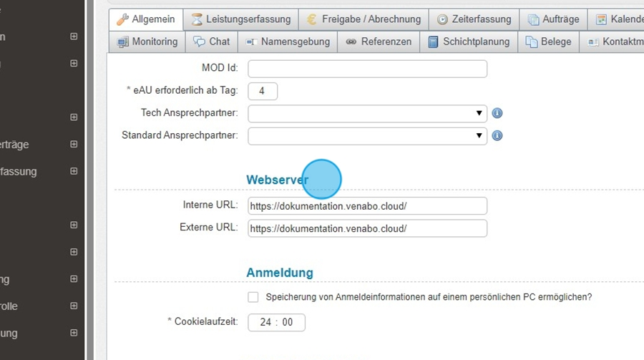Screen dimensions: 644x360
Task: Expand the sidebar entry ending in 'fassung'
Action: [74, 172]
